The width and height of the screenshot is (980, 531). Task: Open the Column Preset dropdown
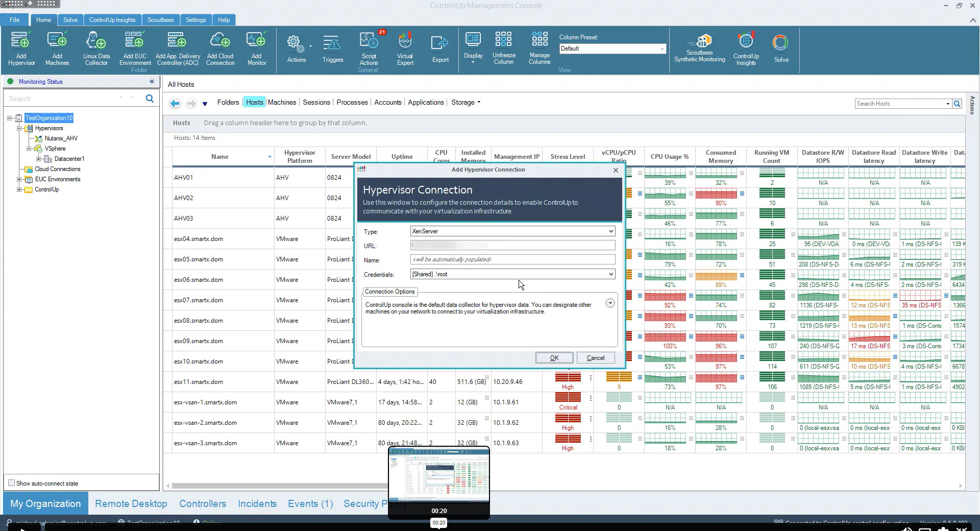tap(662, 49)
